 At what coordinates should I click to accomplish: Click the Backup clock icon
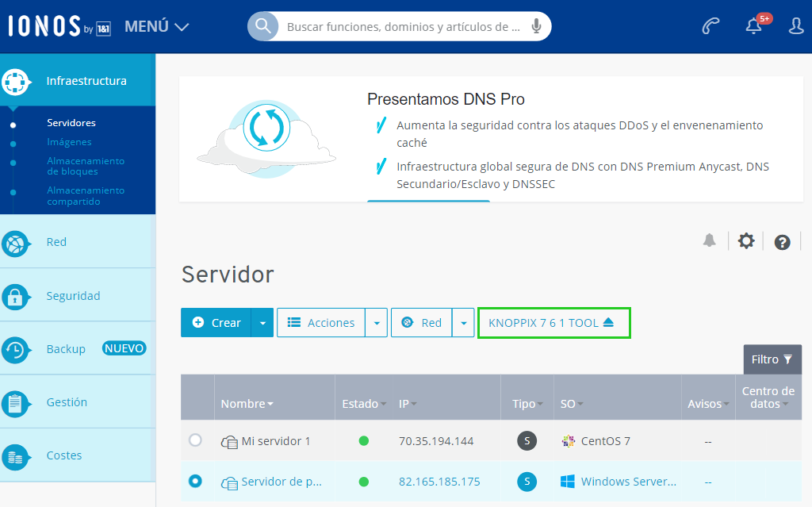pyautogui.click(x=15, y=350)
